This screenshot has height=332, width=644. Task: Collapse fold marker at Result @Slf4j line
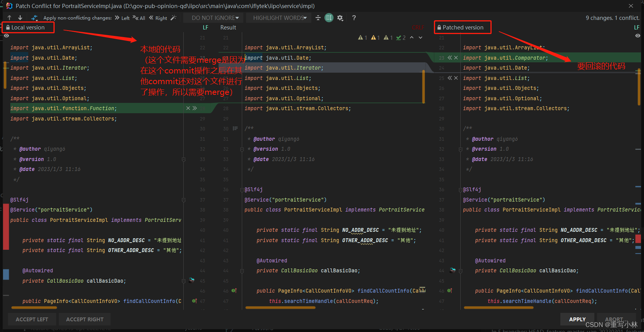pos(242,190)
